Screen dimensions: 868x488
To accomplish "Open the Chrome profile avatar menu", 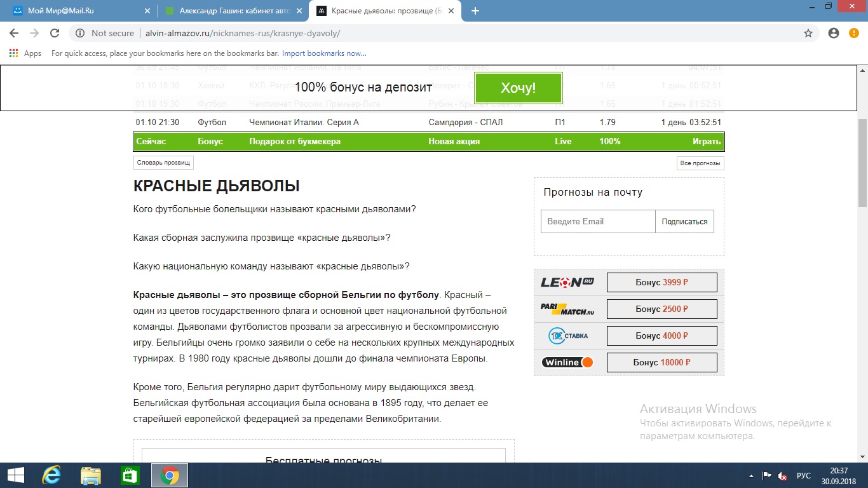I will pos(834,33).
